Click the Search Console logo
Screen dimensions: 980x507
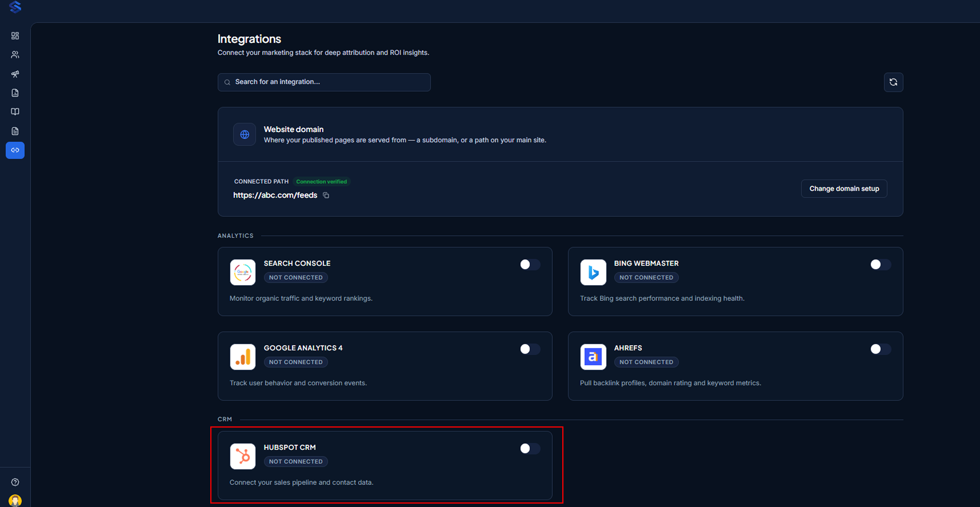[243, 272]
